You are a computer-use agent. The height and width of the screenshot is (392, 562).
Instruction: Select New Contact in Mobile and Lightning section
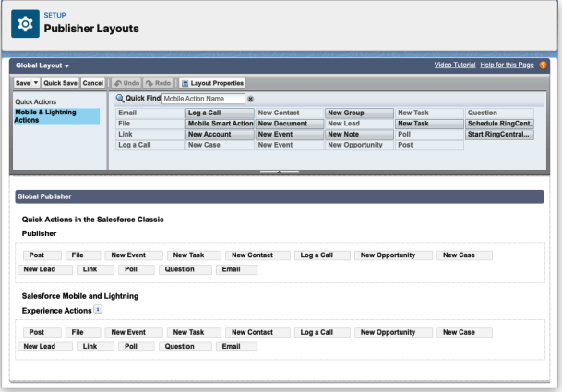point(257,333)
